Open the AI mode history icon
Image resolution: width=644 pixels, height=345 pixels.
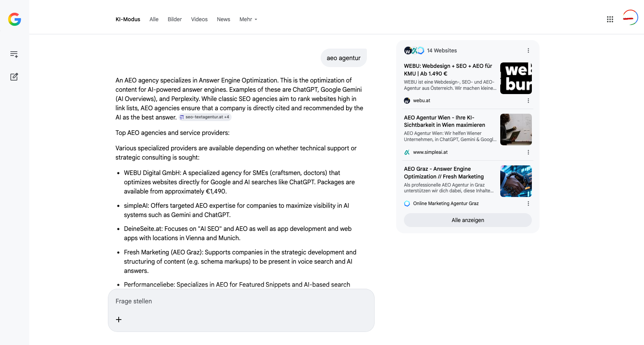click(x=14, y=54)
